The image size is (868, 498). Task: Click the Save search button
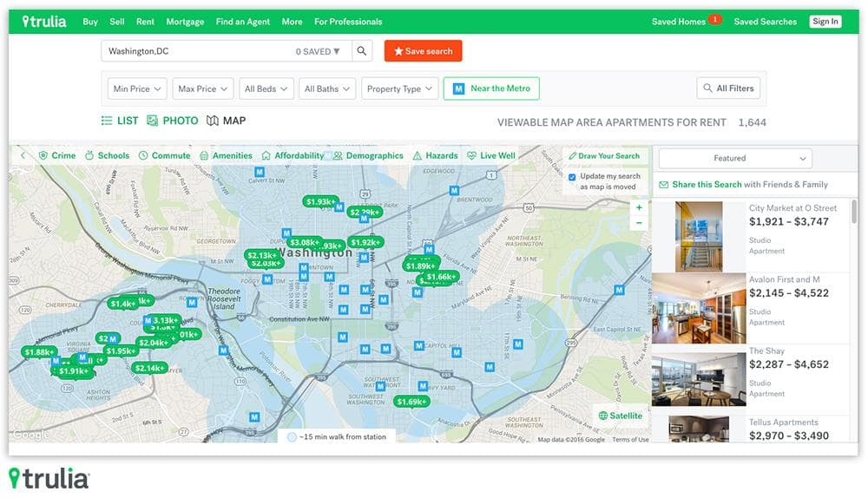pos(423,51)
